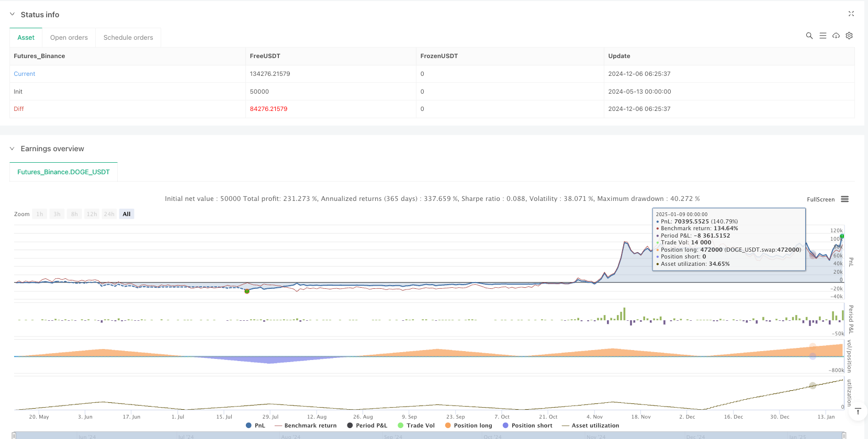Click the scroll-to-top arrow button
Image resolution: width=868 pixels, height=439 pixels.
858,412
